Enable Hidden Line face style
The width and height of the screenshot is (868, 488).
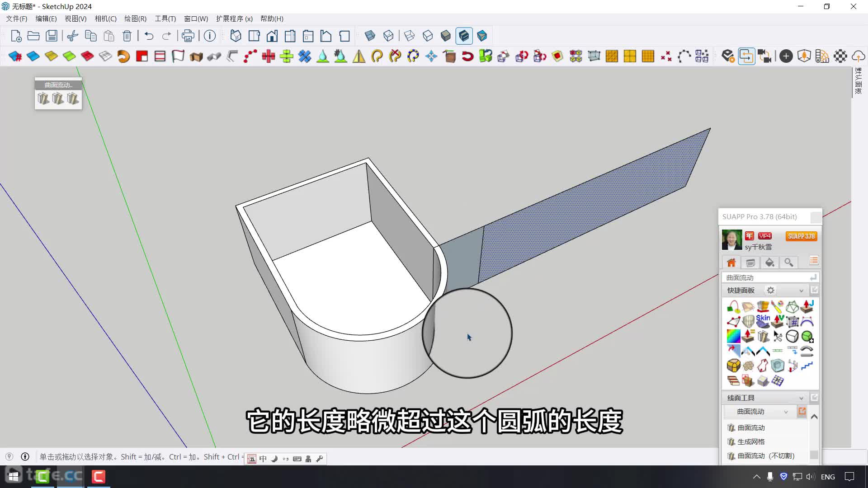[428, 36]
